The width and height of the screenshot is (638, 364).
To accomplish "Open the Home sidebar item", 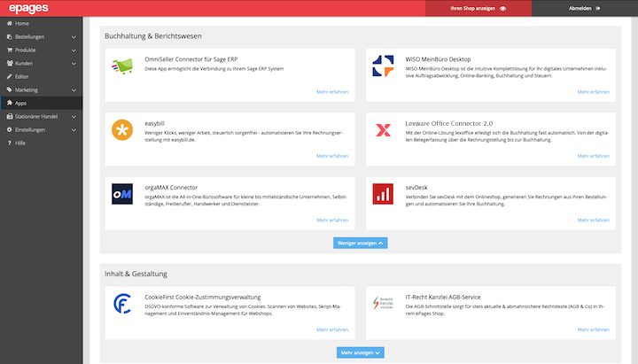I will [21, 24].
